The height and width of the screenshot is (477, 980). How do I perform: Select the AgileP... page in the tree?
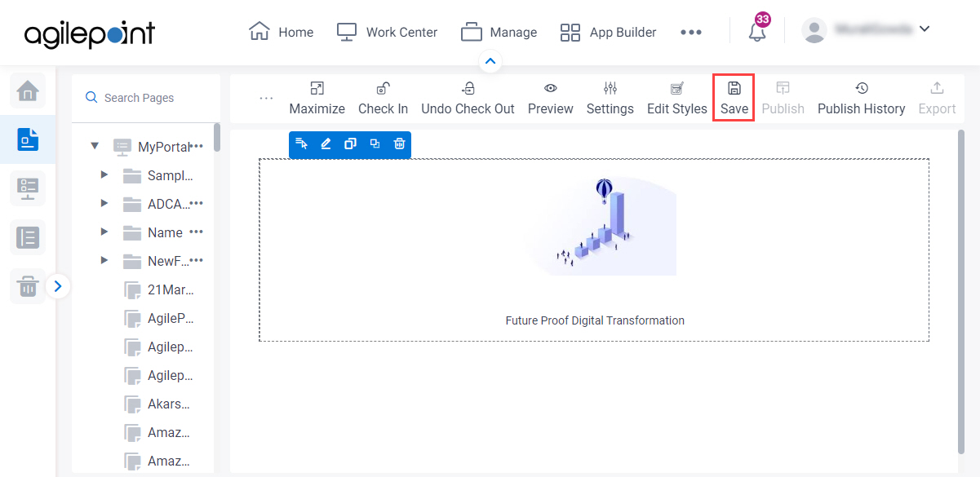158,318
